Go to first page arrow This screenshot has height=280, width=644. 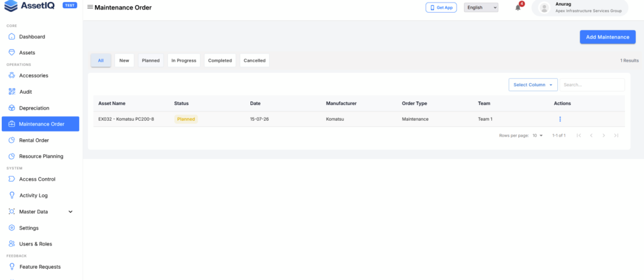click(579, 135)
